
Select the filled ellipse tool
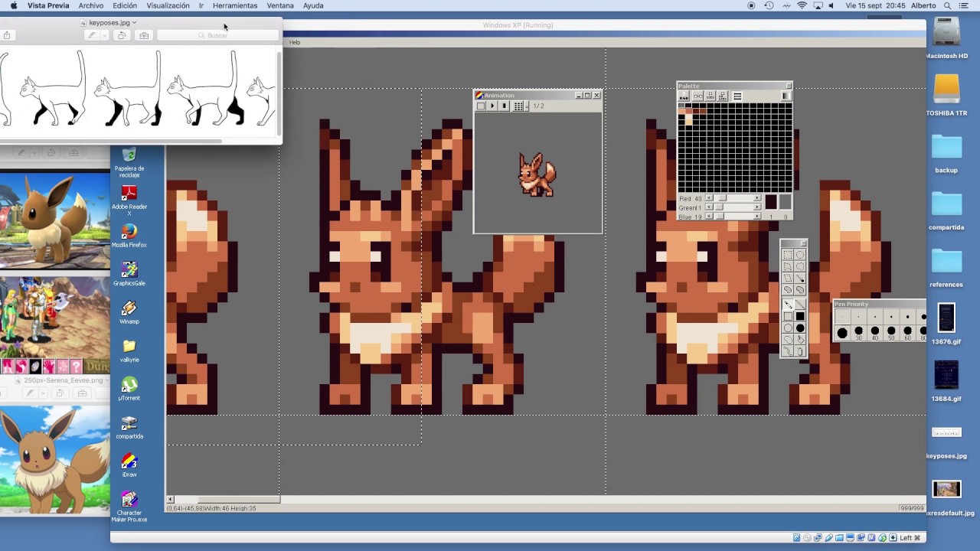[x=800, y=328]
